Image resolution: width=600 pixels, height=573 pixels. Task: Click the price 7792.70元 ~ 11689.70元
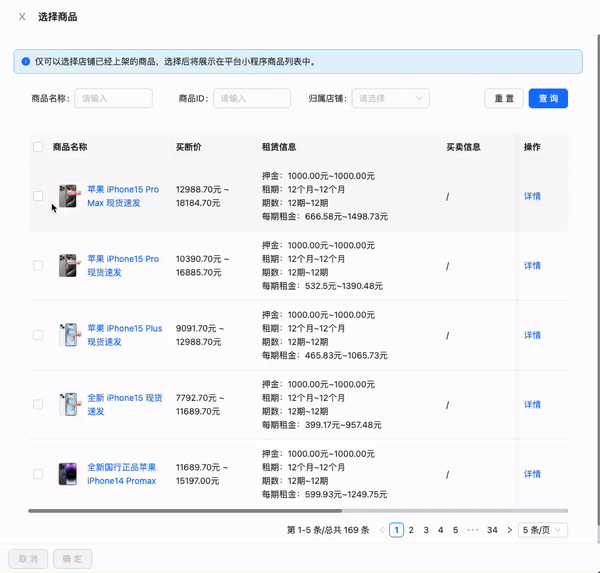(x=200, y=405)
